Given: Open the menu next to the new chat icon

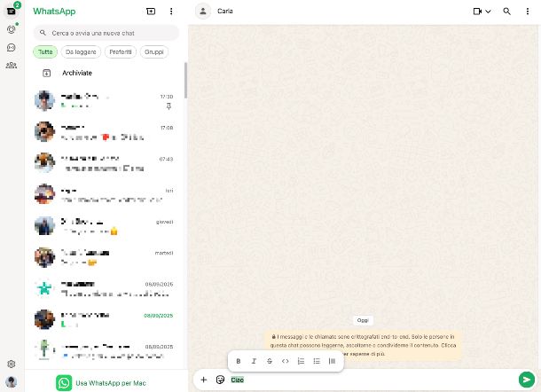Looking at the screenshot, I should 171,12.
